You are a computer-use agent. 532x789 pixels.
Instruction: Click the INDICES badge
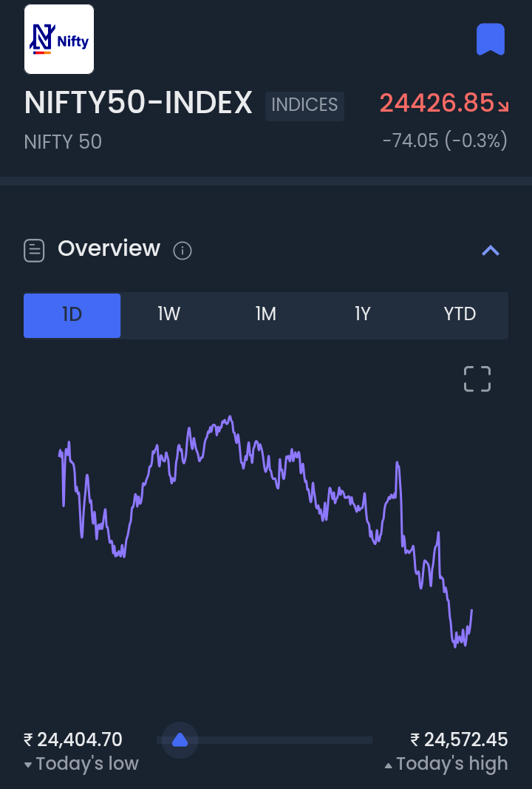pos(304,105)
